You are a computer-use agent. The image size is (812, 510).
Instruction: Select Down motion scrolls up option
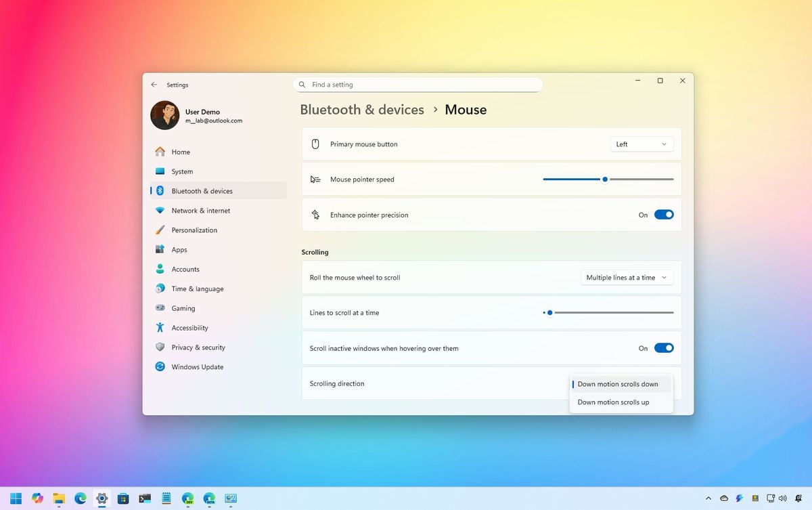click(x=613, y=402)
